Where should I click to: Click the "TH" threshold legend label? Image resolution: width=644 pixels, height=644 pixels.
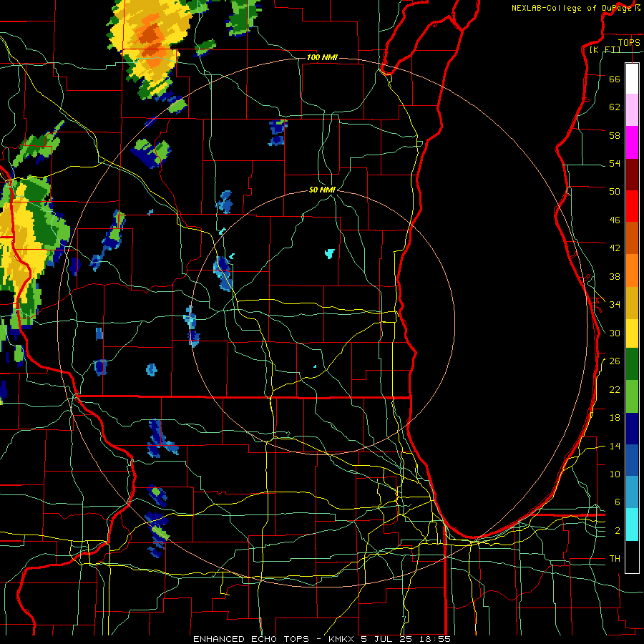[615, 559]
